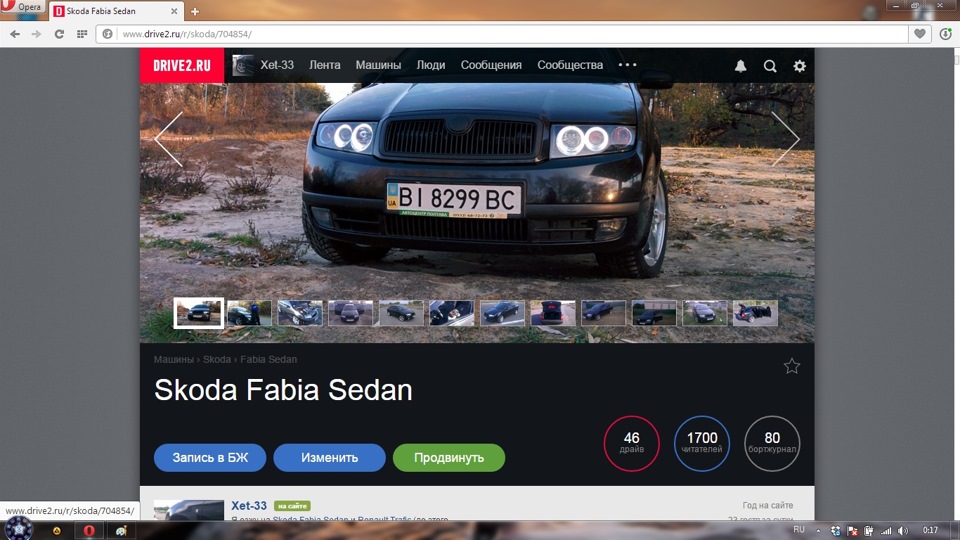Open Сообщества in the site menu

click(x=570, y=65)
